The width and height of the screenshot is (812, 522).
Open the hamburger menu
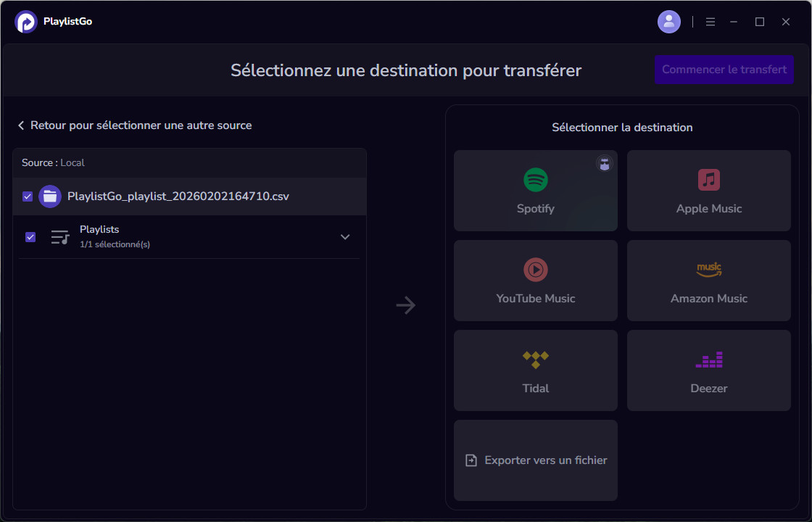710,22
